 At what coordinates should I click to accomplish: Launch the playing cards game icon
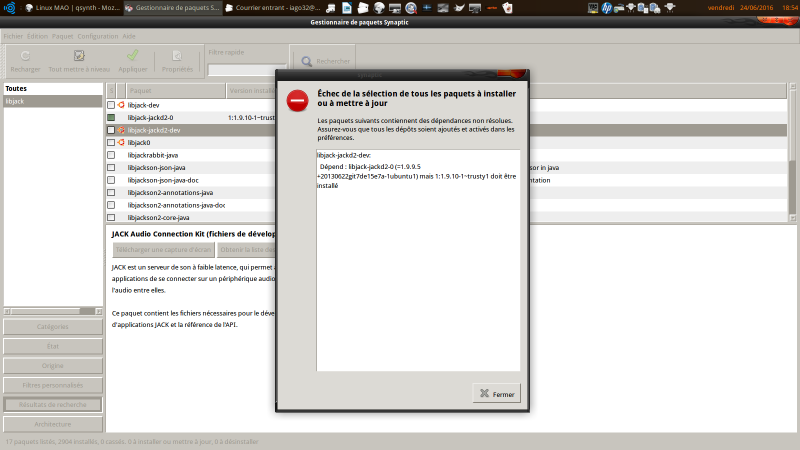[x=507, y=8]
